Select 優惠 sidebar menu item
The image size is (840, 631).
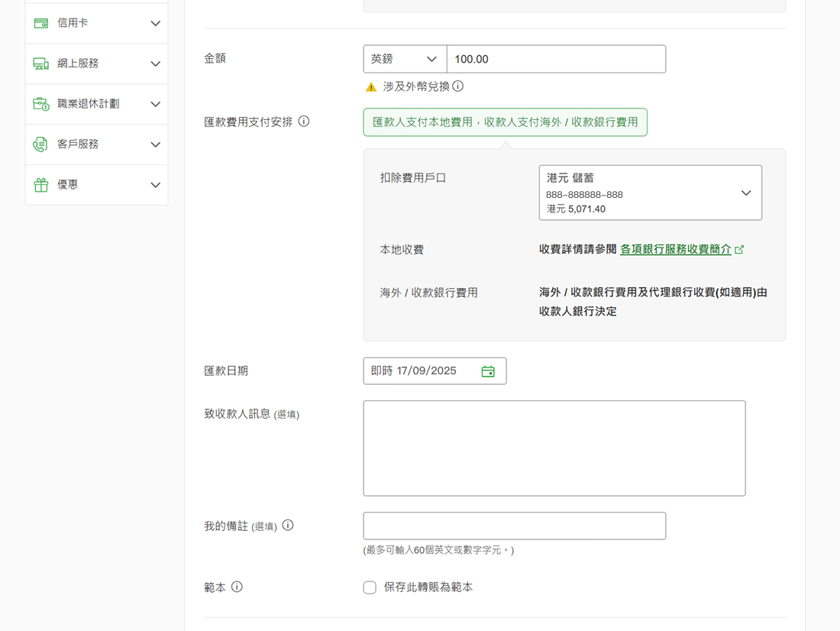(68, 185)
